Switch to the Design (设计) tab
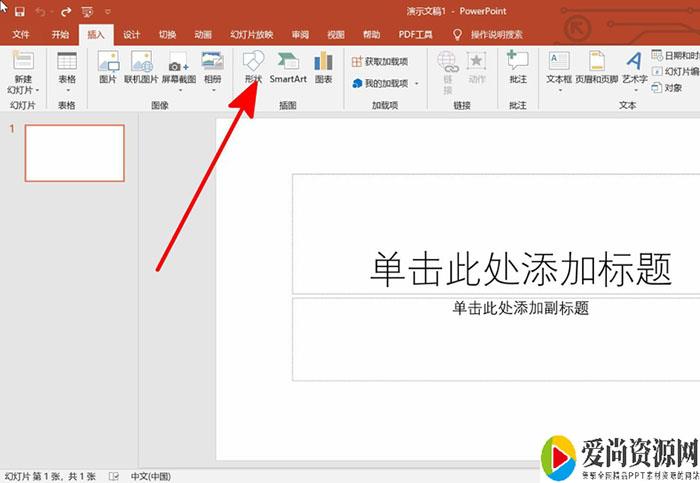700x483 pixels. pyautogui.click(x=131, y=34)
